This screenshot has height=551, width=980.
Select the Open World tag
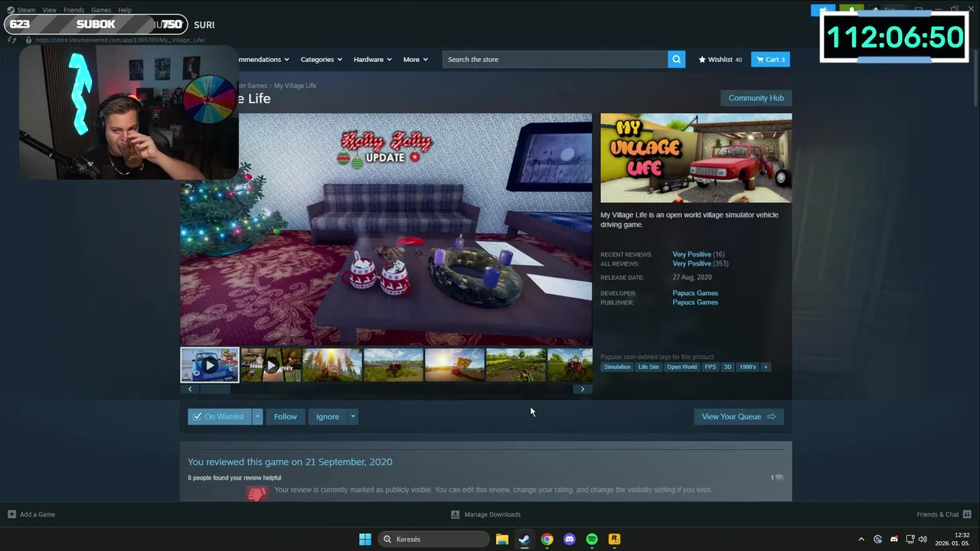pos(681,367)
